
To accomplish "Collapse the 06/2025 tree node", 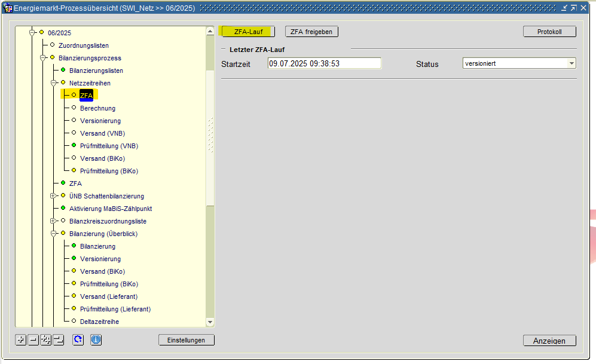I will click(32, 33).
